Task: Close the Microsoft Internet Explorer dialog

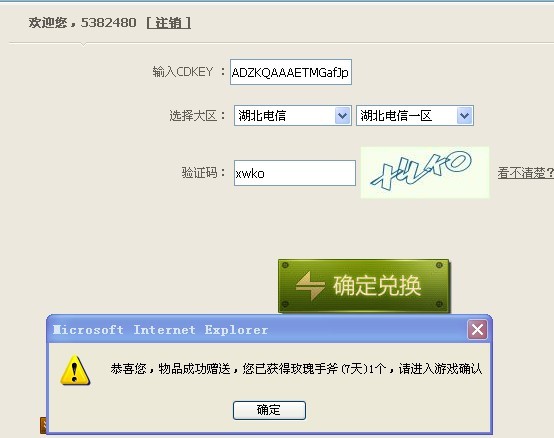Action: point(477,330)
